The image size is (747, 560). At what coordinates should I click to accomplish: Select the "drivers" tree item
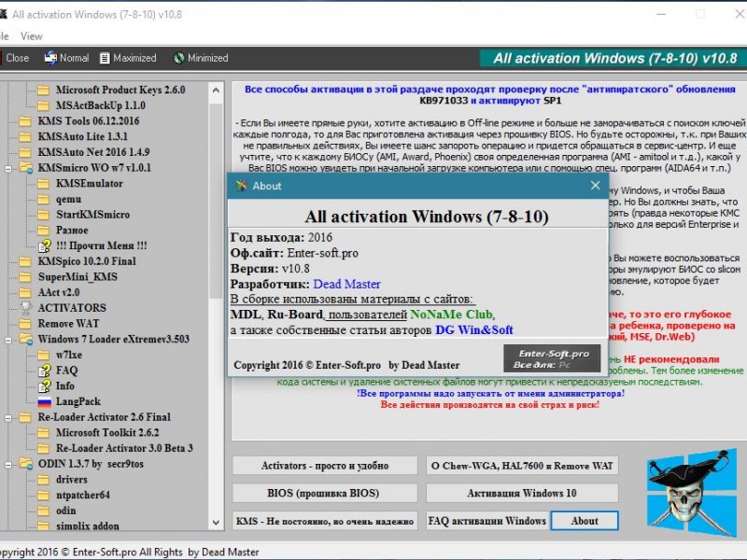tap(72, 480)
